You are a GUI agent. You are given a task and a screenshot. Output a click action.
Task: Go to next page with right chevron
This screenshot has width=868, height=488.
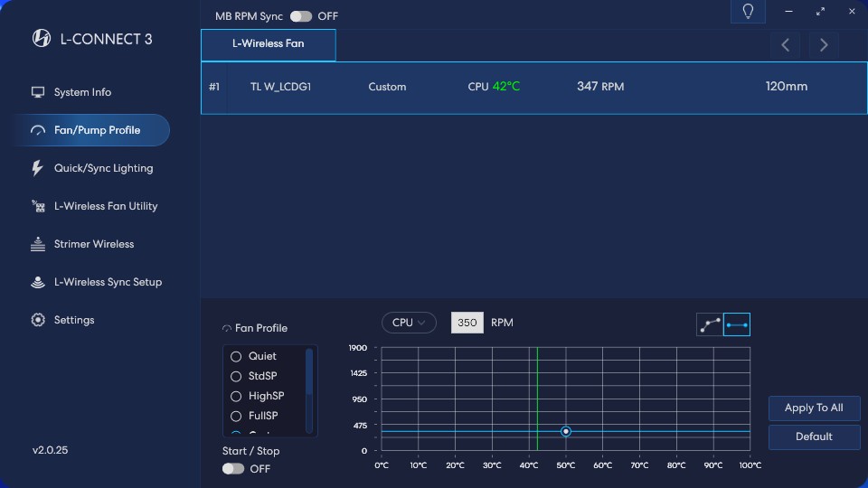[x=823, y=45]
